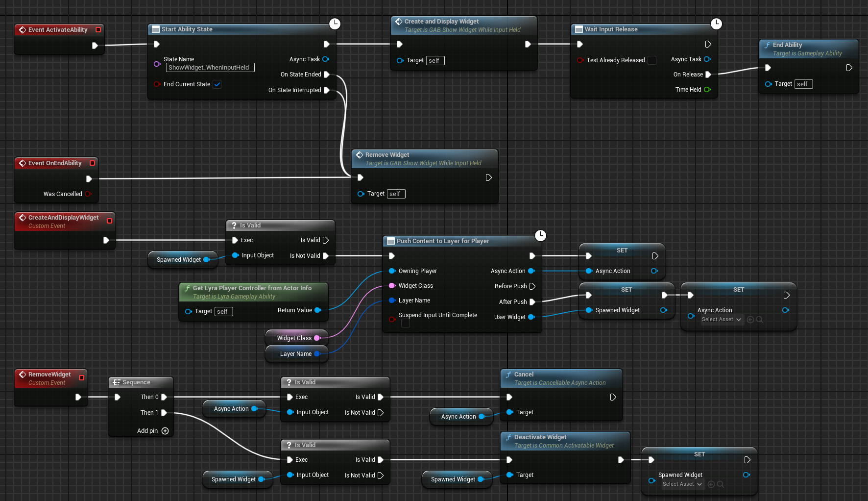Select the Cancel node by its title
The width and height of the screenshot is (868, 501).
(x=524, y=375)
